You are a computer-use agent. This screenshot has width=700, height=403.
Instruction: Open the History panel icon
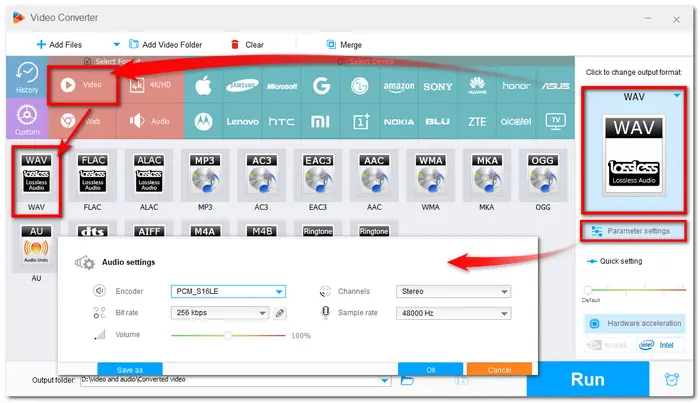27,77
